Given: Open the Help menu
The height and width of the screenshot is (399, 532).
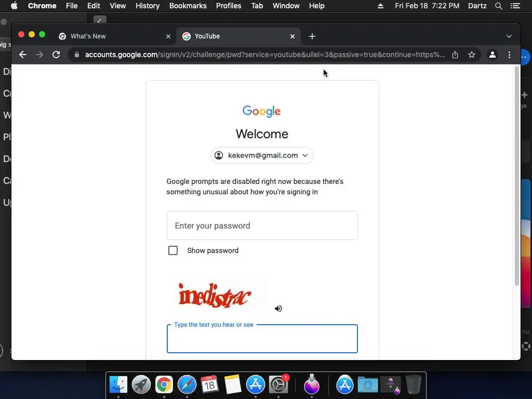Looking at the screenshot, I should coord(316,6).
